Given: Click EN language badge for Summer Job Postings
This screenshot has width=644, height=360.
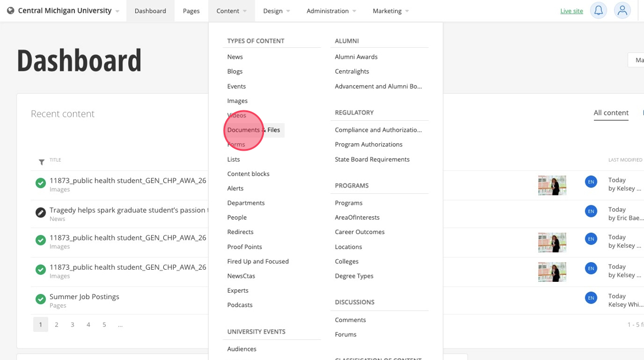Looking at the screenshot, I should (591, 298).
